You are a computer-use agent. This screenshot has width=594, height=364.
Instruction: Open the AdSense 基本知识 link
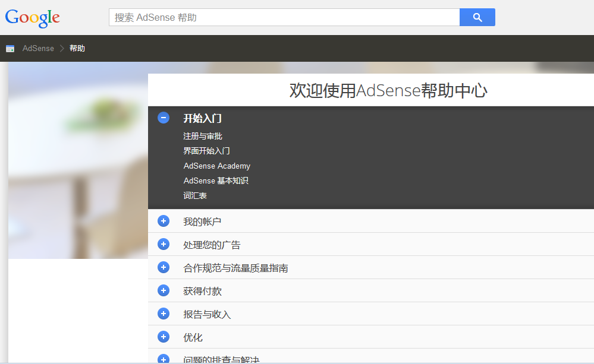(216, 181)
